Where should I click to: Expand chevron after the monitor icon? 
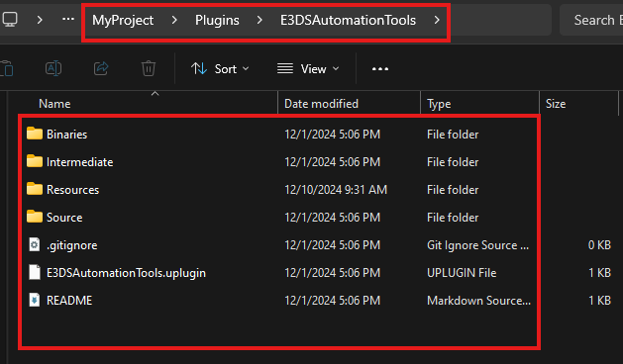point(40,20)
